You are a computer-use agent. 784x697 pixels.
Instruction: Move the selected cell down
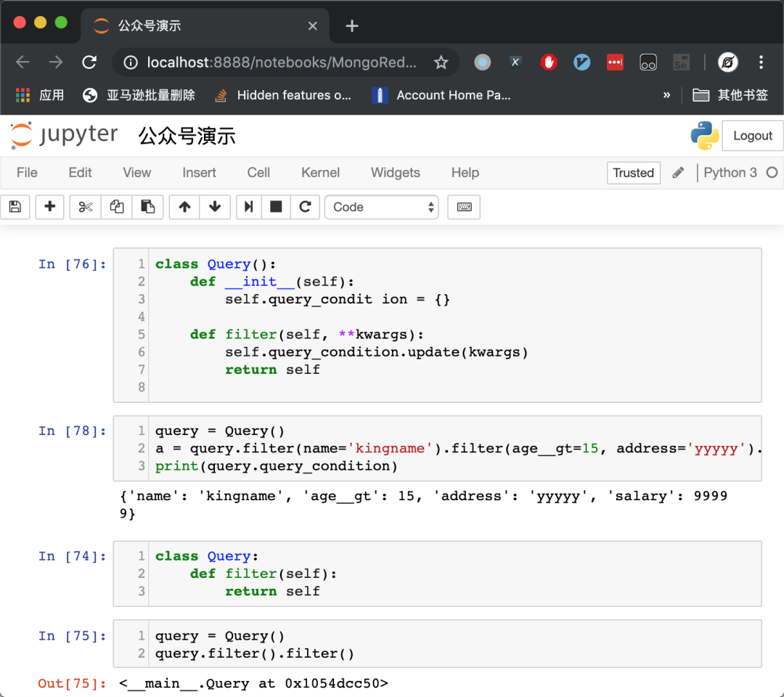[x=215, y=207]
